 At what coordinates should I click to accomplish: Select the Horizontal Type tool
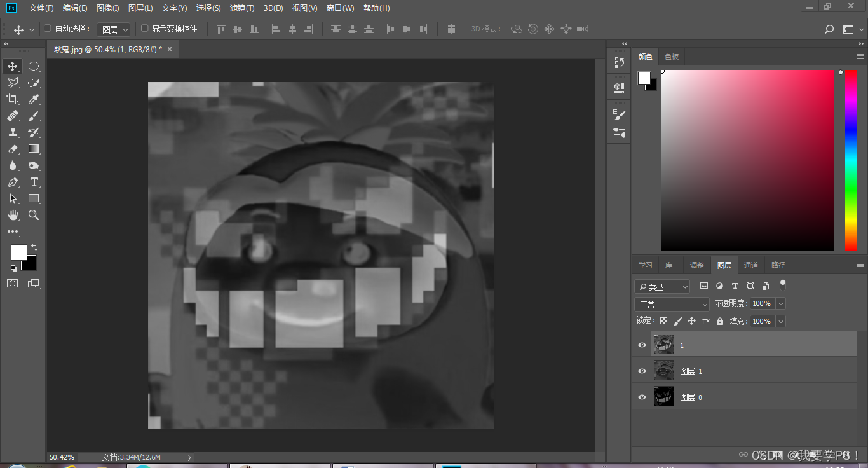34,182
